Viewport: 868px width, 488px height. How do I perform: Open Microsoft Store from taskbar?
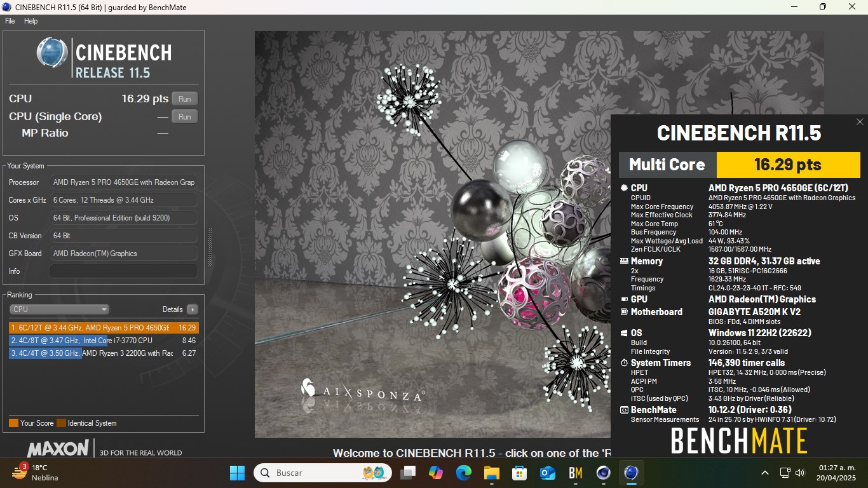519,473
